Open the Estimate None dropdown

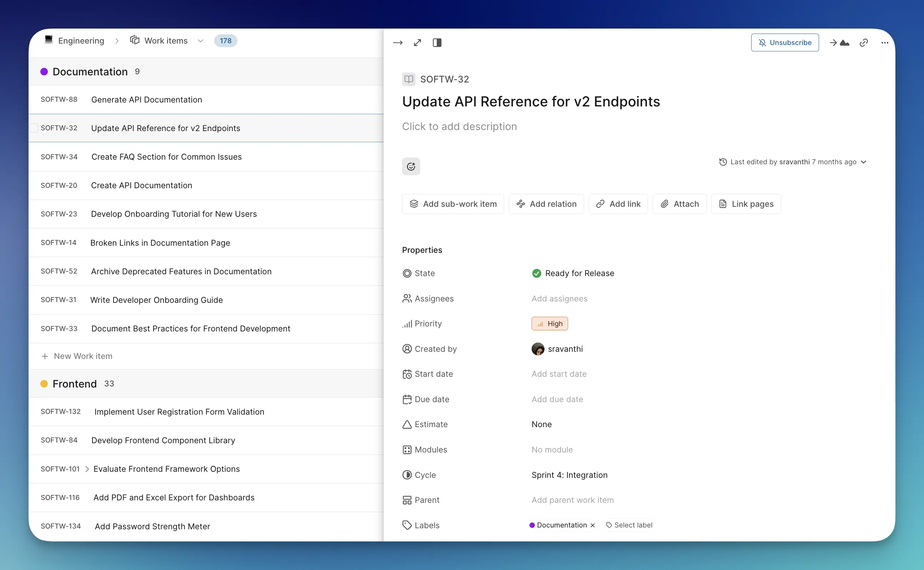(542, 425)
